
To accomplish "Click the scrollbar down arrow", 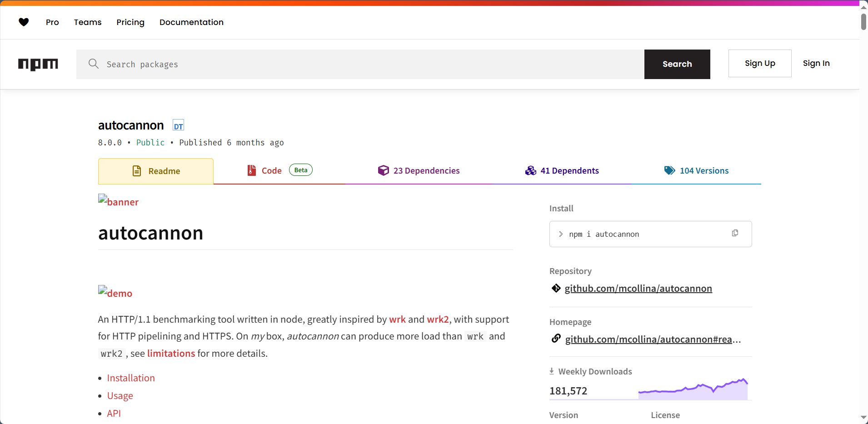I will click(x=863, y=417).
